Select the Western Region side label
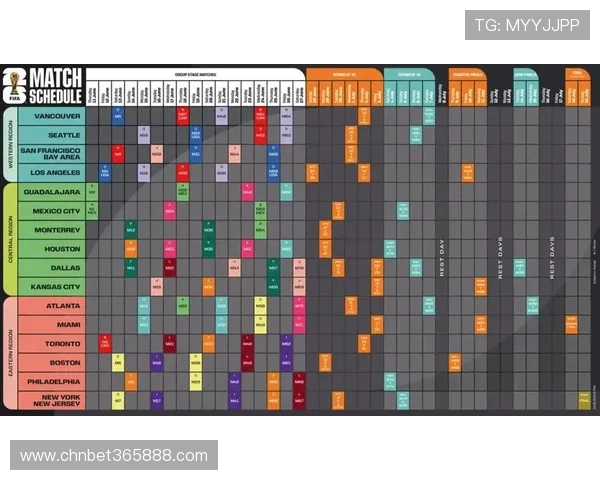600x480 pixels. point(10,144)
